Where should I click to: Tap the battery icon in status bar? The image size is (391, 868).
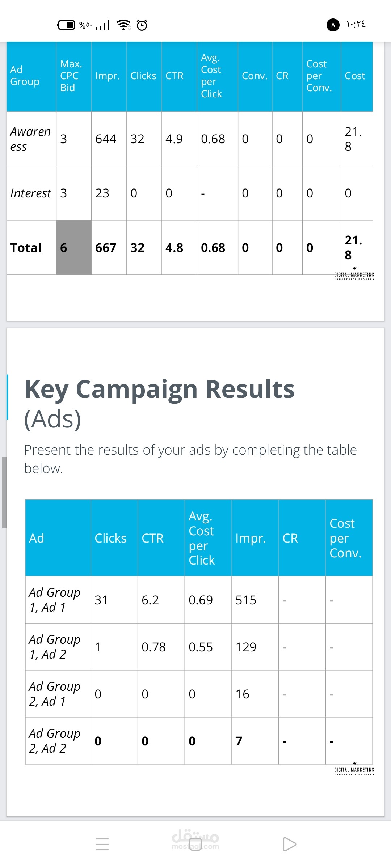pos(67,25)
